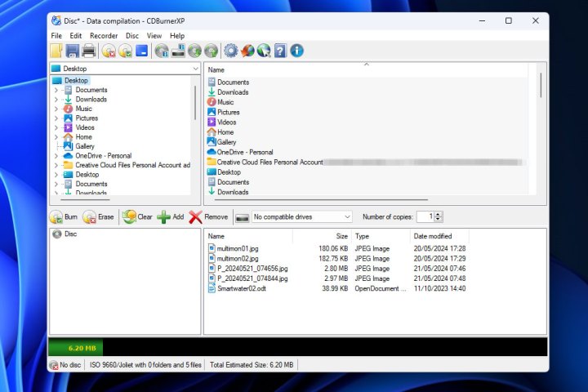Remove selected file using Remove button
The height and width of the screenshot is (392, 588).
pyautogui.click(x=208, y=217)
